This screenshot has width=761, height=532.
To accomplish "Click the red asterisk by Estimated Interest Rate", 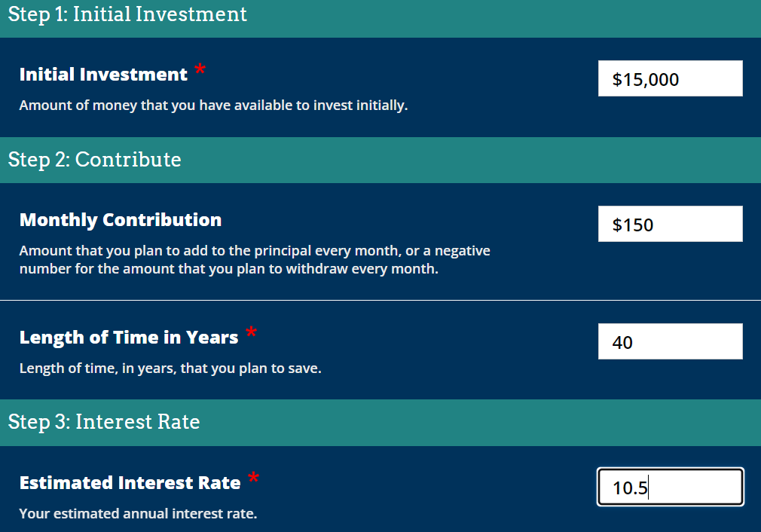I will (253, 478).
